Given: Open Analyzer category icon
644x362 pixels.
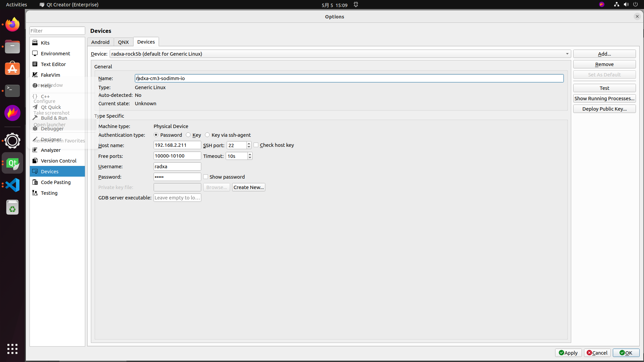Looking at the screenshot, I should [x=35, y=150].
